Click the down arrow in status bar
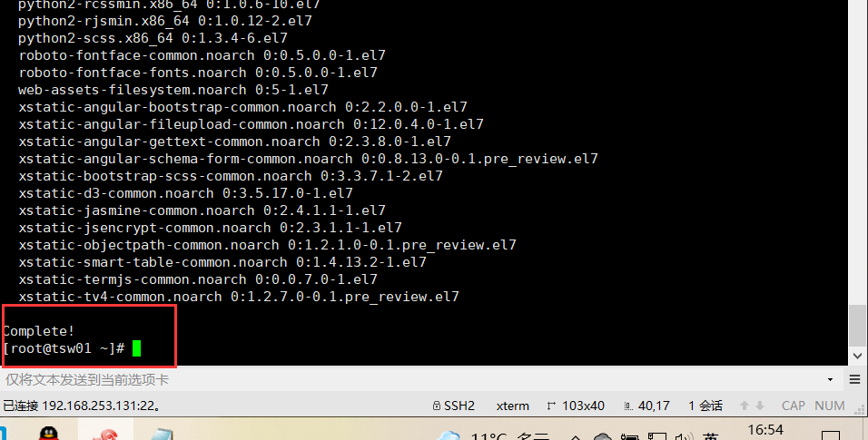The image size is (868, 440). point(760,406)
